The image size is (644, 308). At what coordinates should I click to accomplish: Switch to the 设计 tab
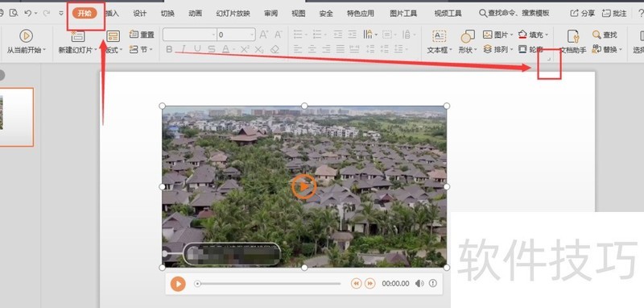pyautogui.click(x=139, y=13)
